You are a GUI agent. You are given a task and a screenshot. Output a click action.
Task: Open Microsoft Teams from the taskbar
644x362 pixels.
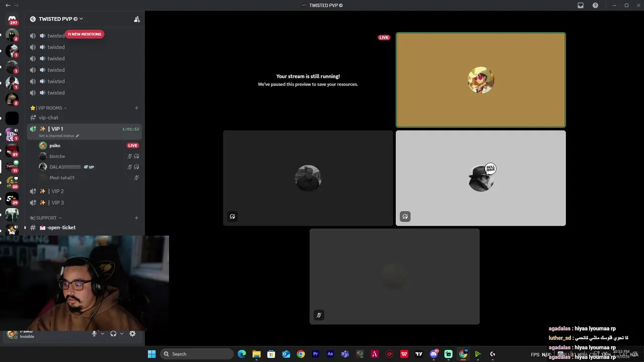tap(345, 354)
